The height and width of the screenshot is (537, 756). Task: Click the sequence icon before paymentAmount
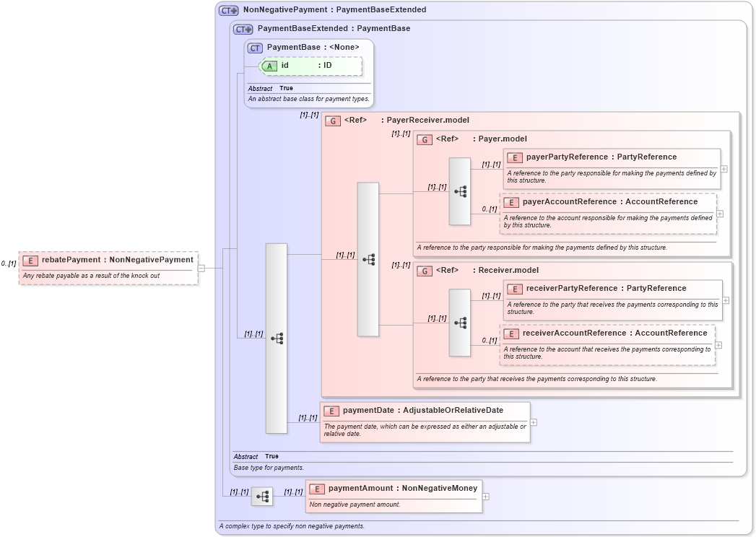tap(262, 496)
